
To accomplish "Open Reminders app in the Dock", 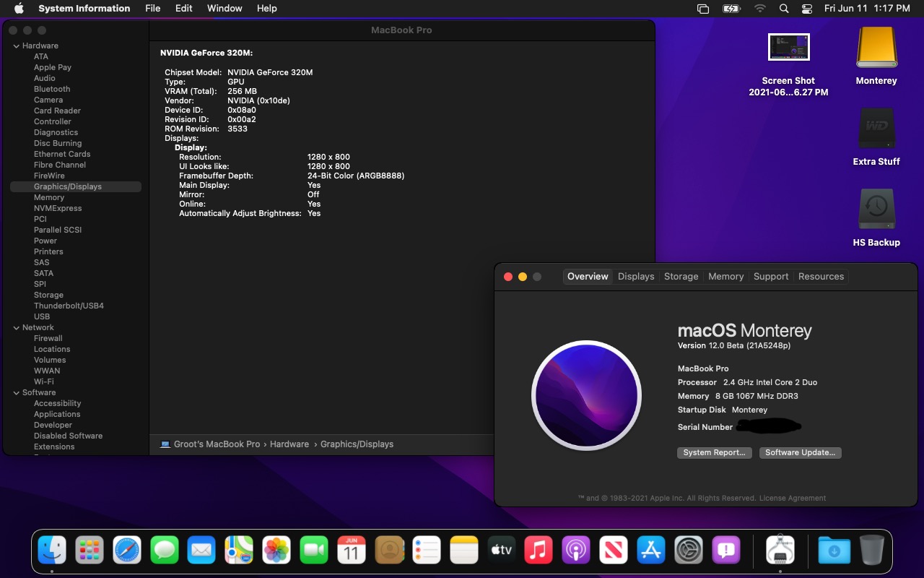I will click(x=427, y=551).
